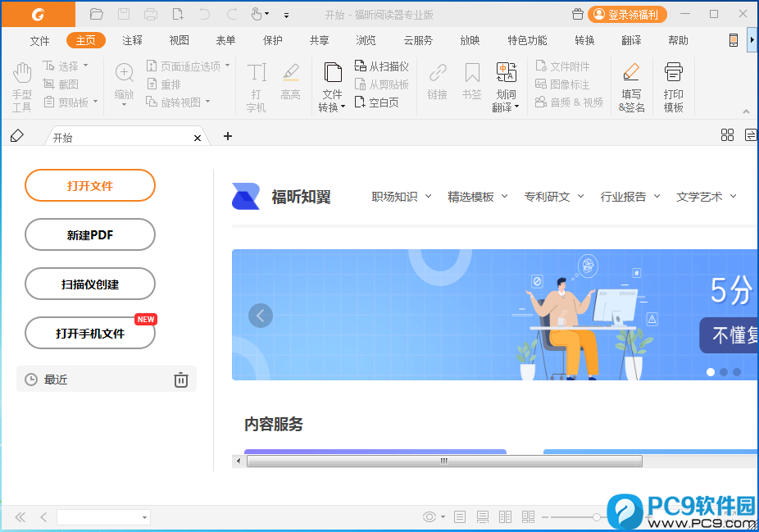Image resolution: width=759 pixels, height=532 pixels.
Task: Create PDF from scanner (从扫描仪)
Action: 381,66
